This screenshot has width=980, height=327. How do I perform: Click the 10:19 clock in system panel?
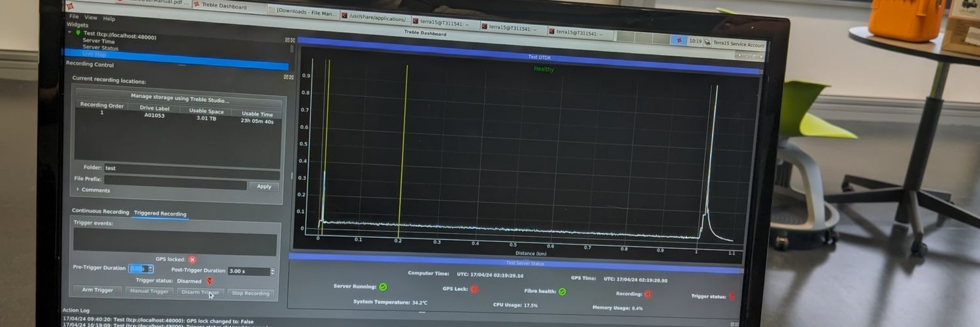point(695,41)
